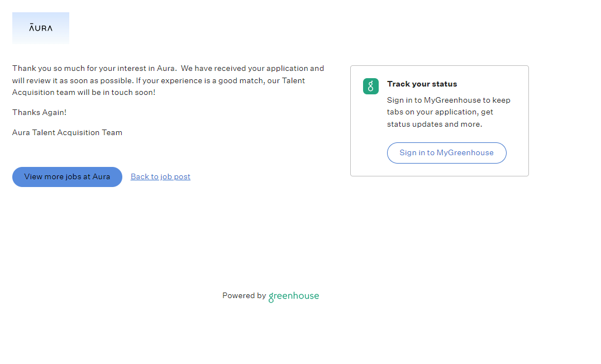Click the word "Aura" in the first sentence
Image resolution: width=601 pixels, height=364 pixels.
coord(166,68)
